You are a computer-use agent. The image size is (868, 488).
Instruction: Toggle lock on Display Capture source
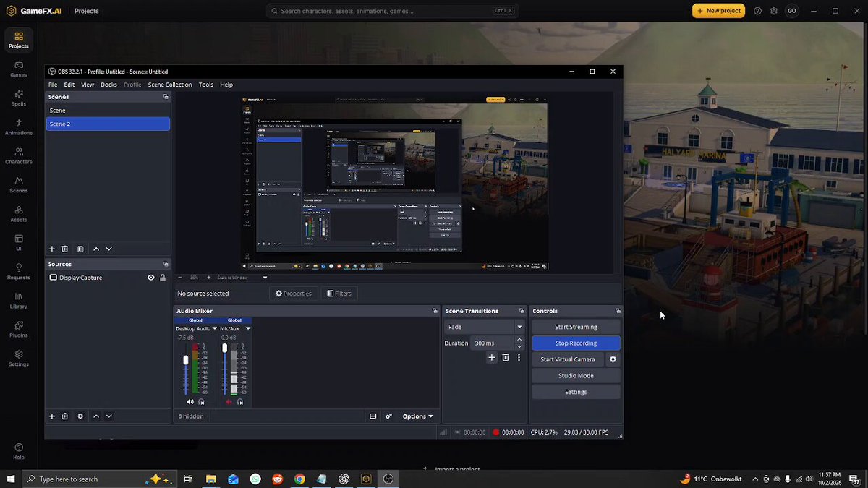(x=163, y=278)
